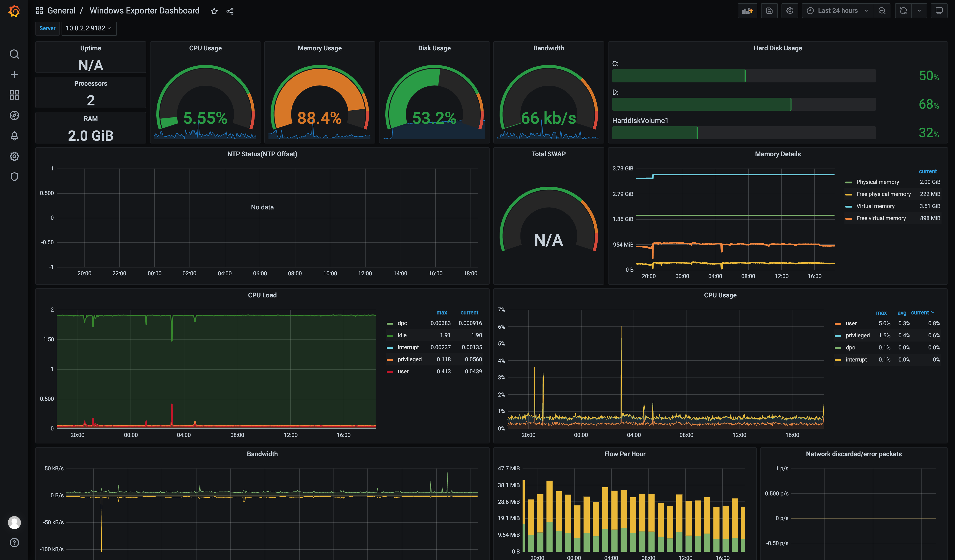Image resolution: width=955 pixels, height=560 pixels.
Task: Open dashboard settings gear in top bar
Action: click(790, 11)
